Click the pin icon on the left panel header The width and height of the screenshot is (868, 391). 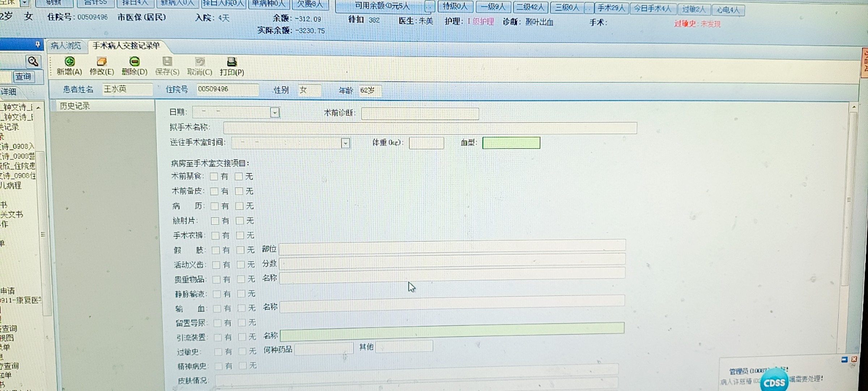point(37,45)
